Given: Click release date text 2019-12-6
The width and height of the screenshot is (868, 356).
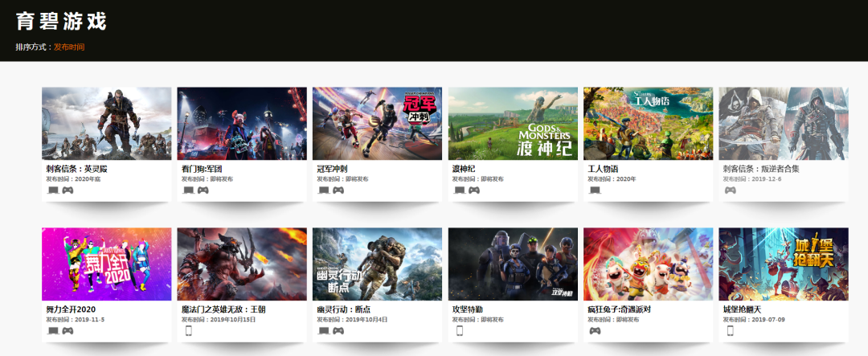Looking at the screenshot, I should [767, 179].
